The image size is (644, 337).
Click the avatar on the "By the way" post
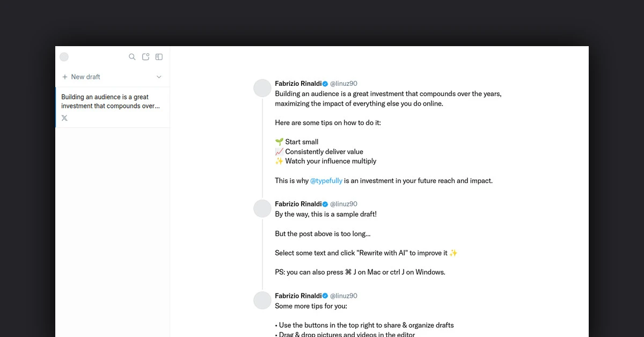tap(262, 208)
